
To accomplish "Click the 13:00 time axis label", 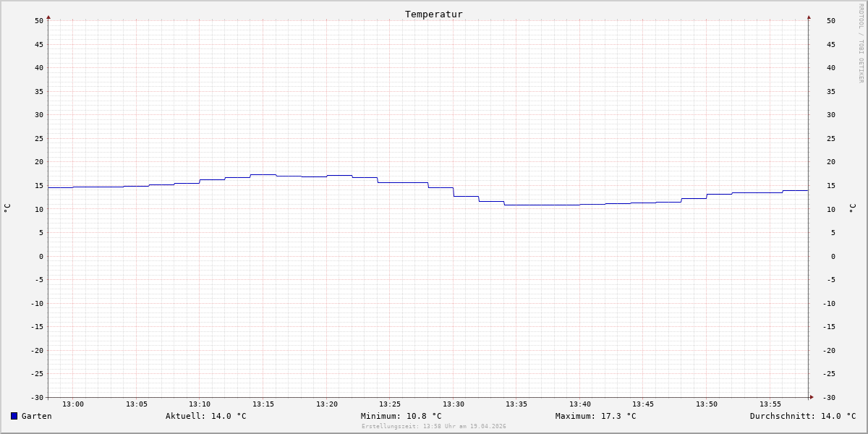I will point(73,404).
